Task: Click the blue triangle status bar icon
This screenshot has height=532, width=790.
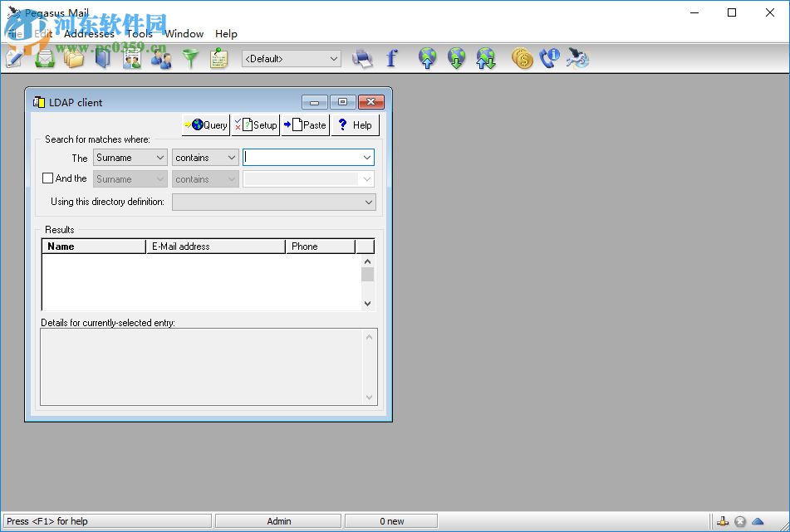Action: [758, 521]
